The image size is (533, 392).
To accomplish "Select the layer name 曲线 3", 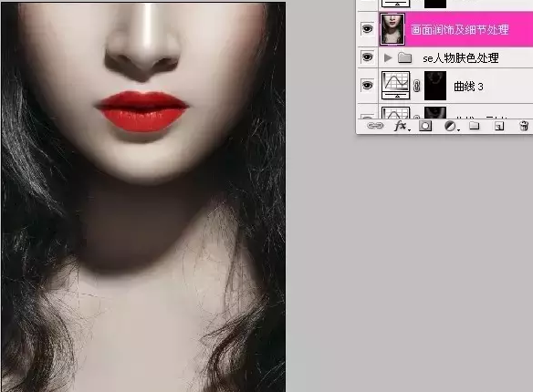I will tap(468, 87).
